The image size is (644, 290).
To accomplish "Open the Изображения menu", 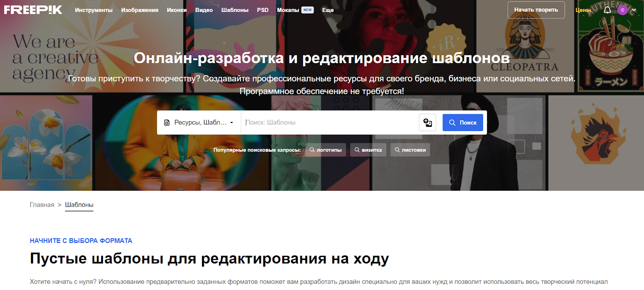I will [x=140, y=10].
